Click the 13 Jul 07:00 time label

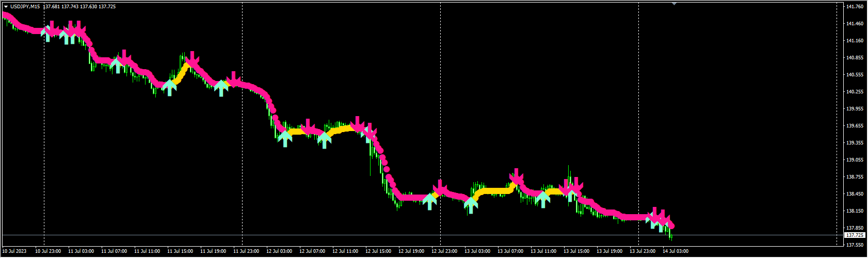click(x=510, y=251)
